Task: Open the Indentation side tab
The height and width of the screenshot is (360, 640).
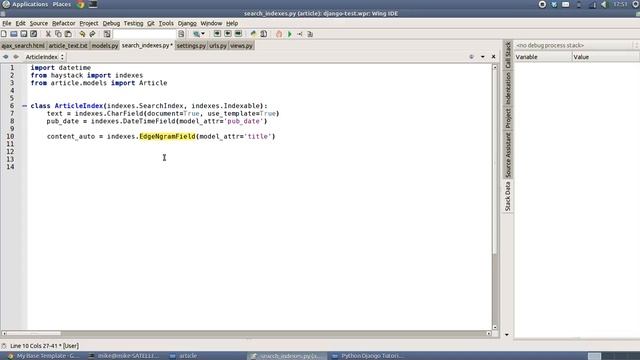Action: pos(508,89)
